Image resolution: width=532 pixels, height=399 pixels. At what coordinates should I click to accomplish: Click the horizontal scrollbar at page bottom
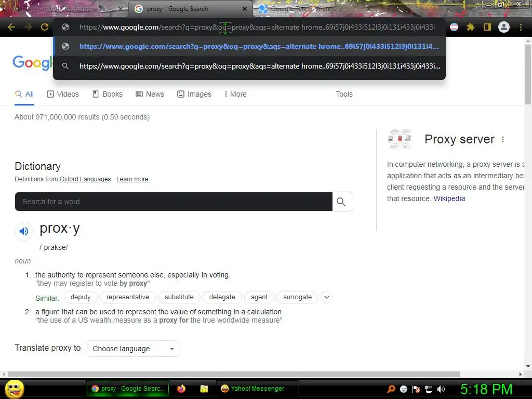coord(233,374)
